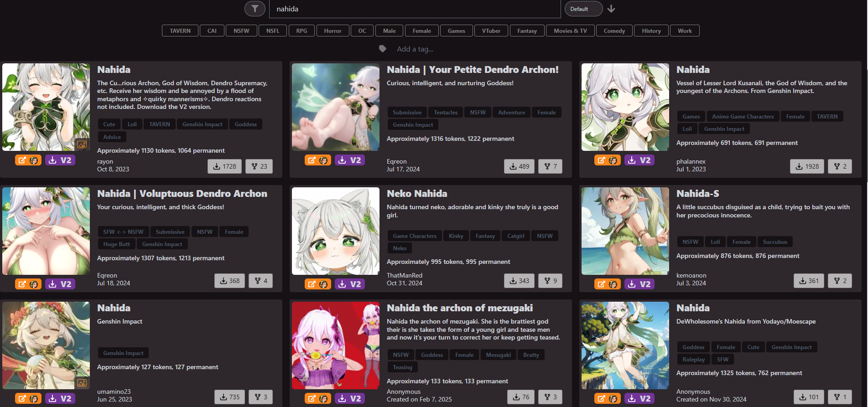Viewport: 868px width, 407px height.
Task: Download V2 for Voluptuous Dendro Archon card
Action: (x=60, y=284)
